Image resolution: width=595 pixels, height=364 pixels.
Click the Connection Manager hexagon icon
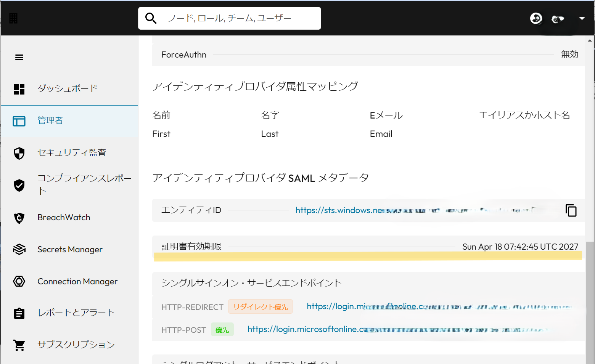click(x=19, y=281)
